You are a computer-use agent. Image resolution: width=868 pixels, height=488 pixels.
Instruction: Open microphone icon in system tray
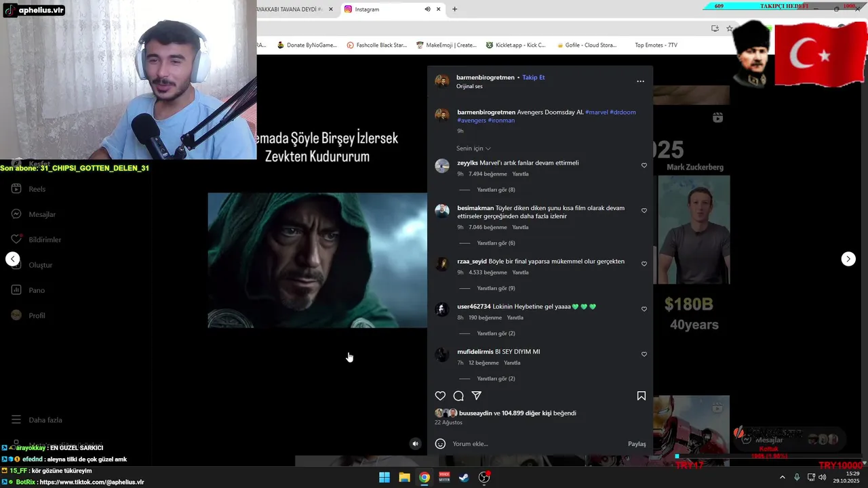[797, 477]
